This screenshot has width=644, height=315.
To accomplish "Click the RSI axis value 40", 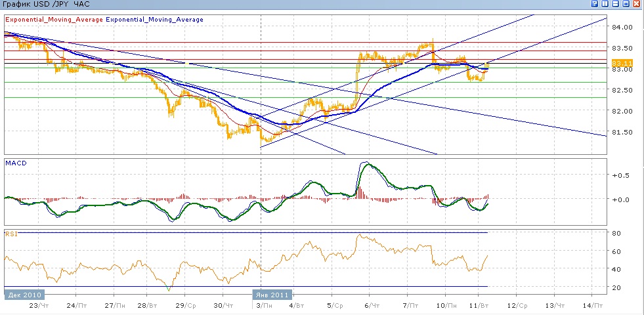I will 616,270.
